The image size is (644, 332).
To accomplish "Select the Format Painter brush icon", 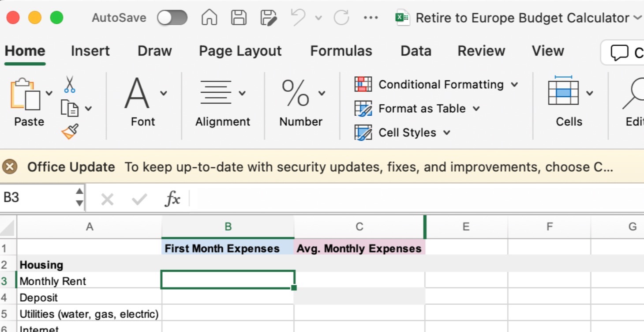I will coord(70,132).
